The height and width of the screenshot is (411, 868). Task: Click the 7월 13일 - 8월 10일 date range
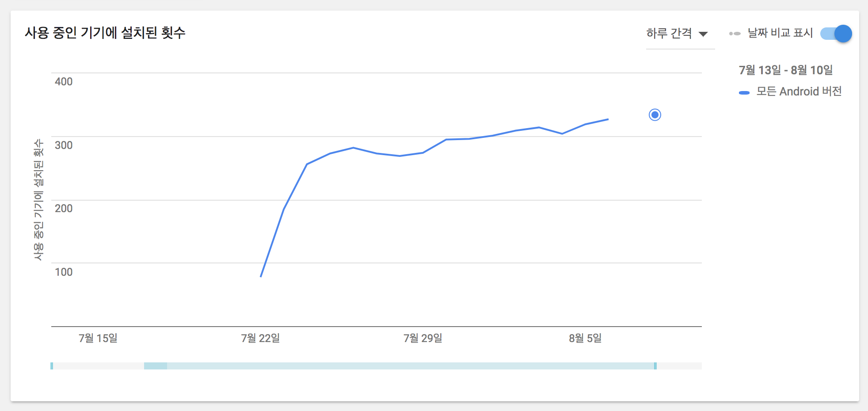(785, 70)
